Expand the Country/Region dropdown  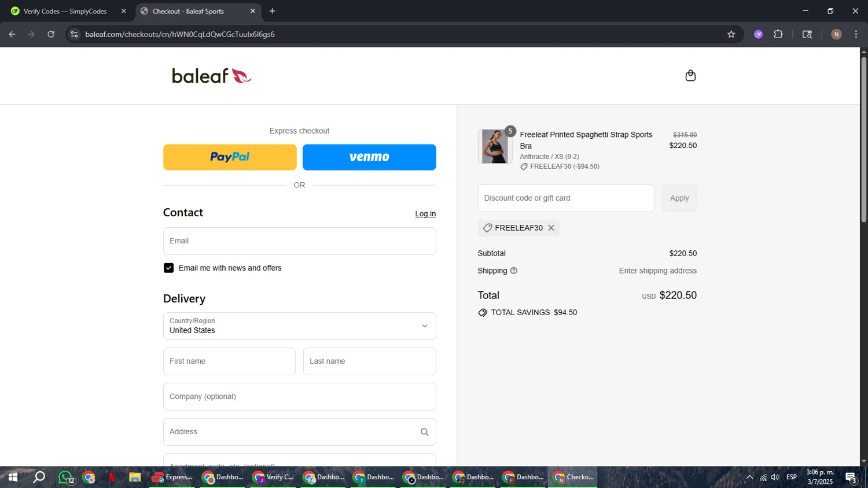299,326
